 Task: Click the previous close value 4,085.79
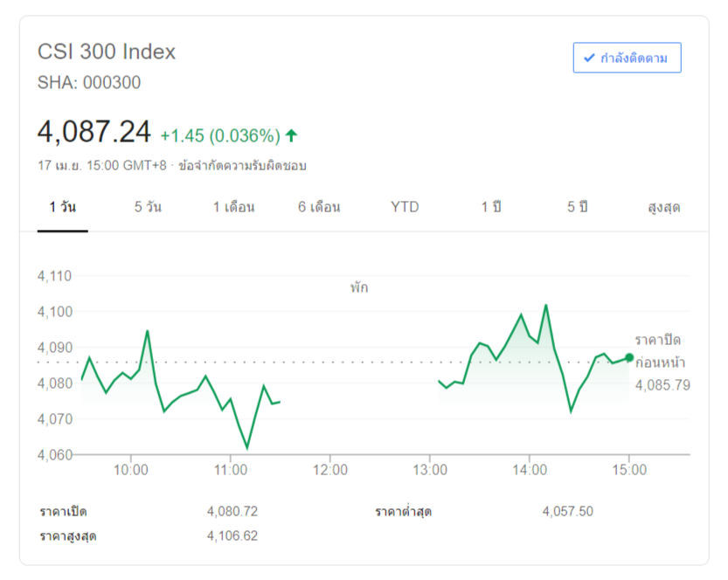(x=662, y=384)
